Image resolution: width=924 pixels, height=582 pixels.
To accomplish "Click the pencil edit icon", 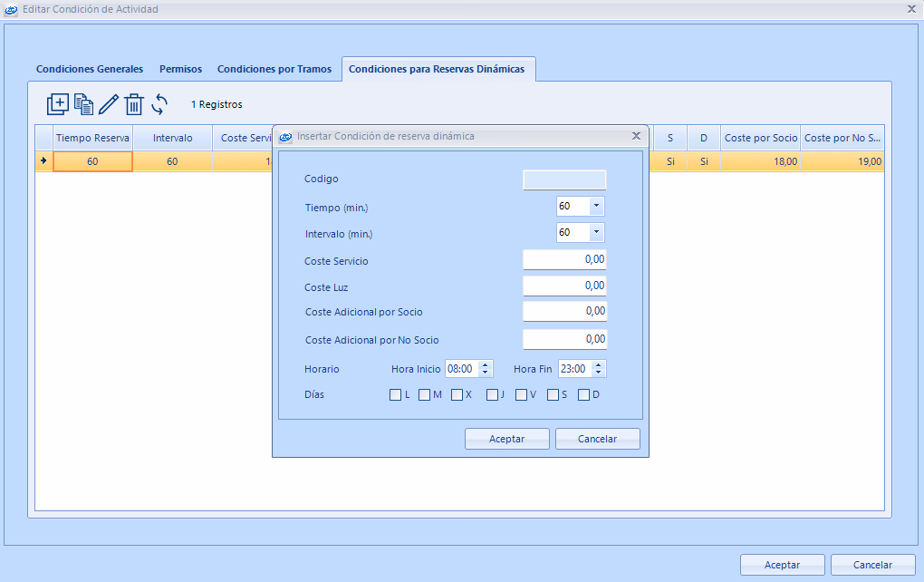I will click(109, 104).
